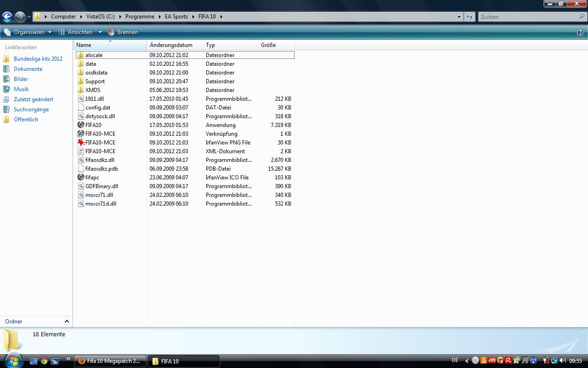Click the DE language indicator
This screenshot has width=588, height=368.
[455, 360]
